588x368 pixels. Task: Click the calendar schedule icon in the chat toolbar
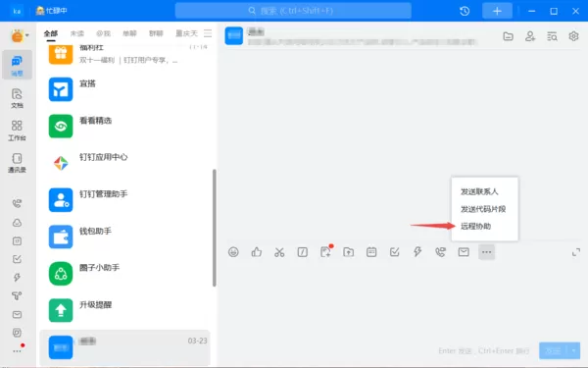pos(371,252)
